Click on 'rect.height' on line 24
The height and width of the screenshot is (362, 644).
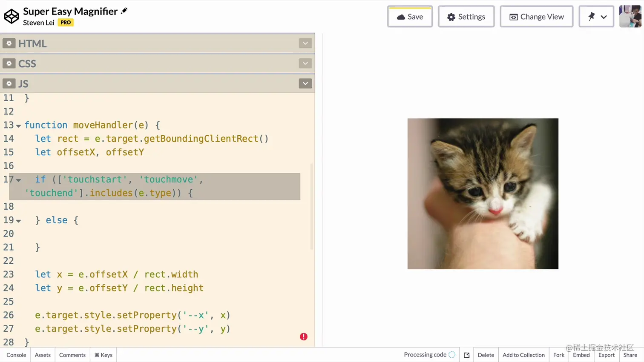click(x=174, y=288)
